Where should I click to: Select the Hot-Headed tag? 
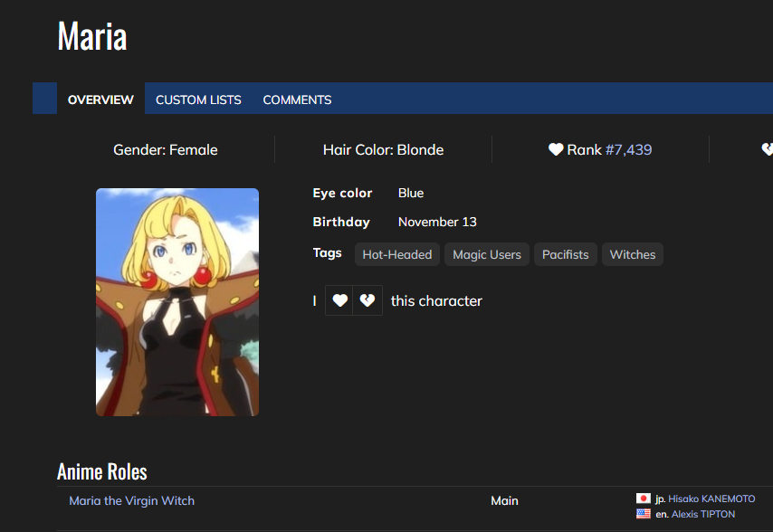click(396, 254)
